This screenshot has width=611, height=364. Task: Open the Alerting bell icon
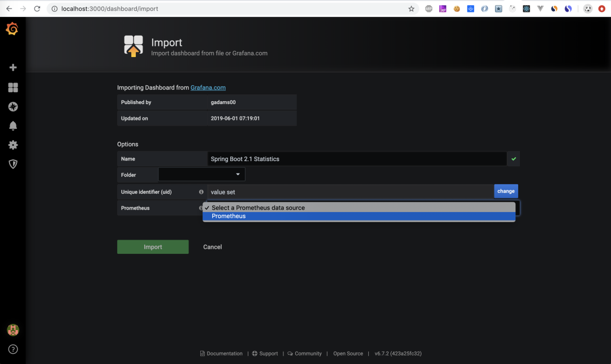point(13,125)
